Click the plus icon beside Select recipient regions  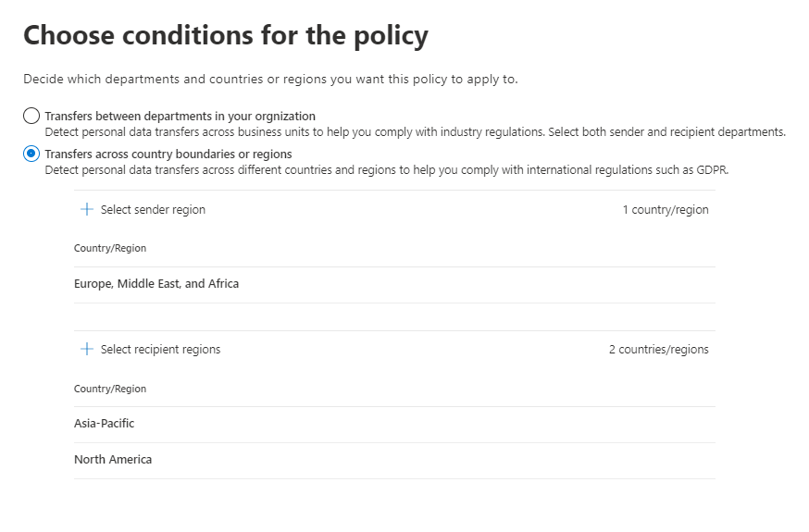[x=87, y=350]
